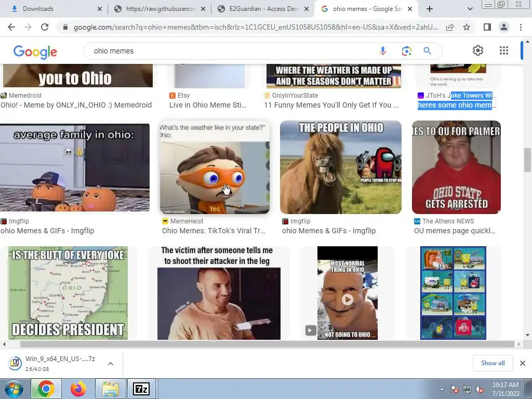Open the taskbar clock showing 10:17 AM
The height and width of the screenshot is (399, 532).
(x=506, y=389)
